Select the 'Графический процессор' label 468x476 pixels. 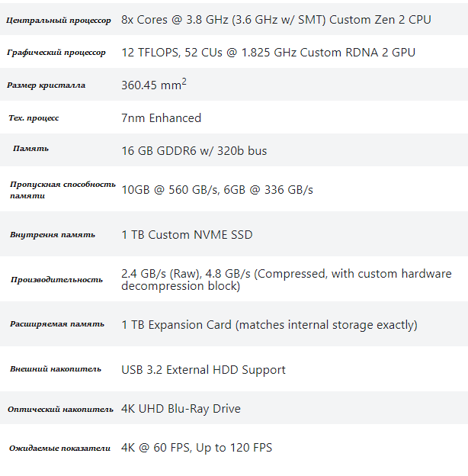56,53
